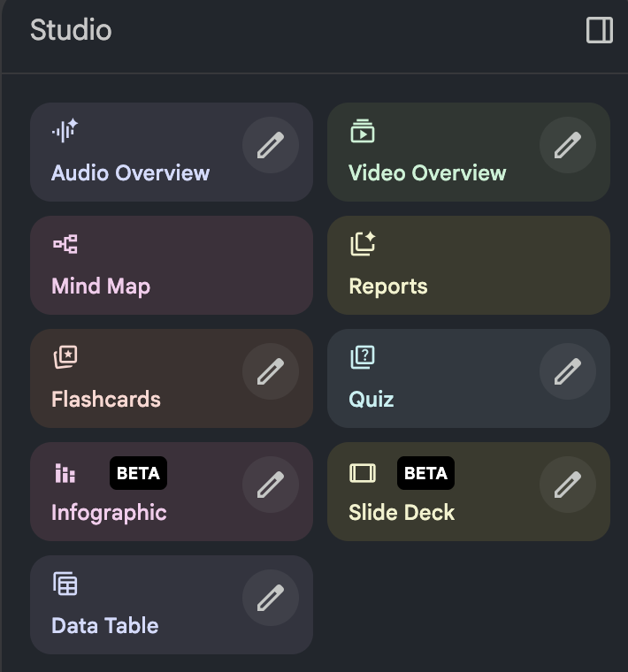The image size is (628, 672).
Task: Open the Reports card
Action: pyautogui.click(x=469, y=265)
